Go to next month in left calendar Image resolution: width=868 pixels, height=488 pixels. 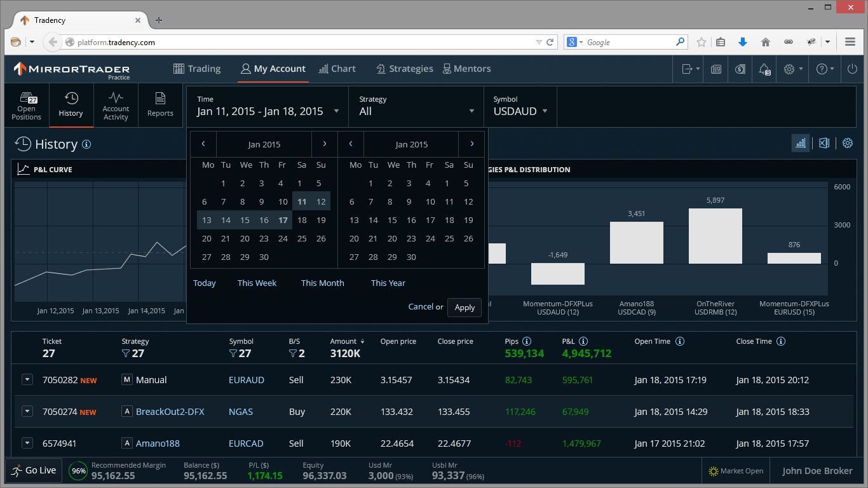(325, 144)
